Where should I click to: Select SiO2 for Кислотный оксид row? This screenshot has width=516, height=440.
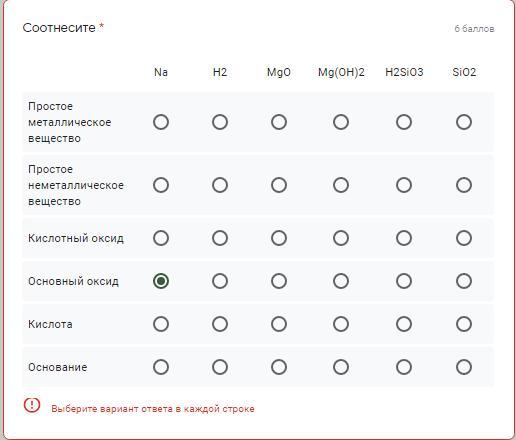(464, 238)
